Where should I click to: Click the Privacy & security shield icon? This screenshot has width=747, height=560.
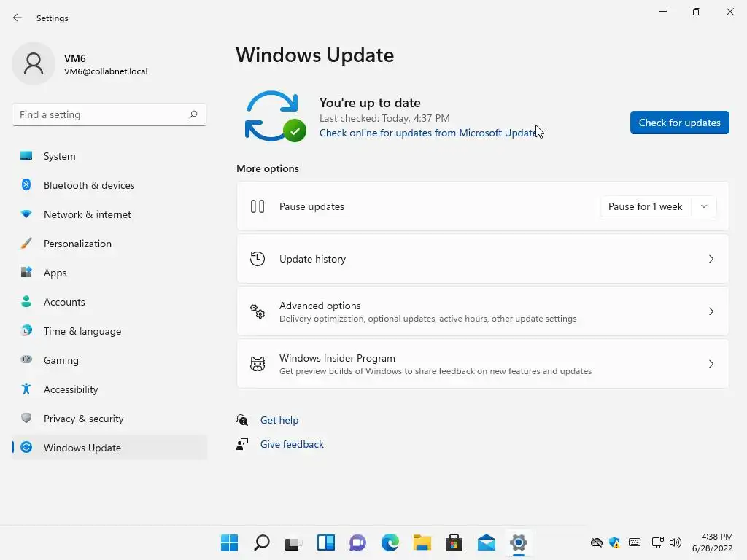point(26,418)
